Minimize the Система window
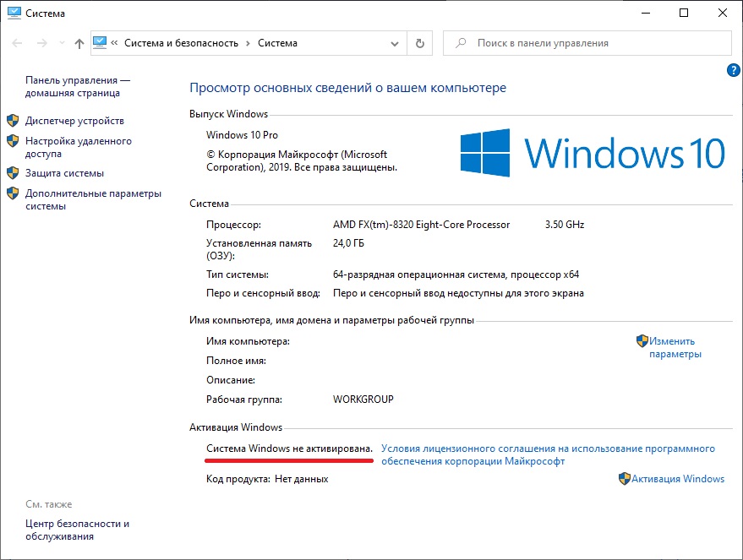 (x=646, y=13)
